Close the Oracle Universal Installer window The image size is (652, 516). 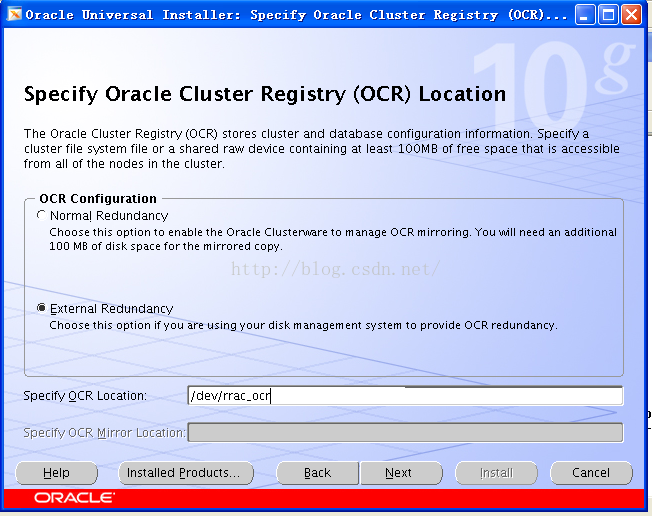coord(631,15)
